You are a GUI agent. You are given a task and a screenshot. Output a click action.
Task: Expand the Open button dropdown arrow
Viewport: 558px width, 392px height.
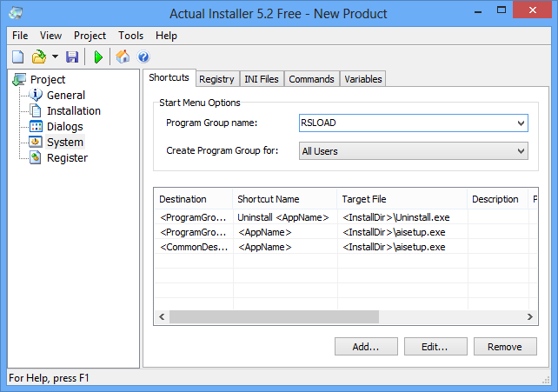point(55,57)
